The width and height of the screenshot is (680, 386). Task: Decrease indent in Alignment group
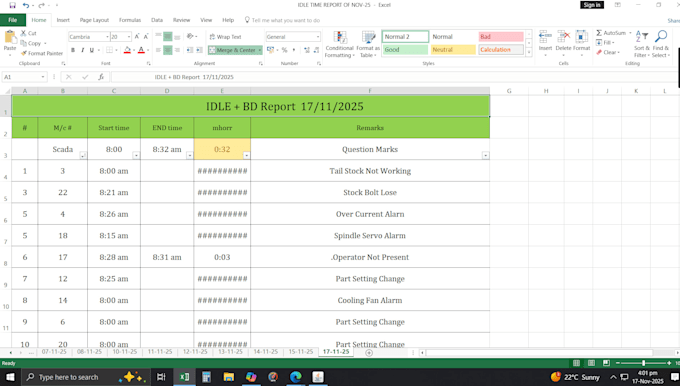[190, 50]
